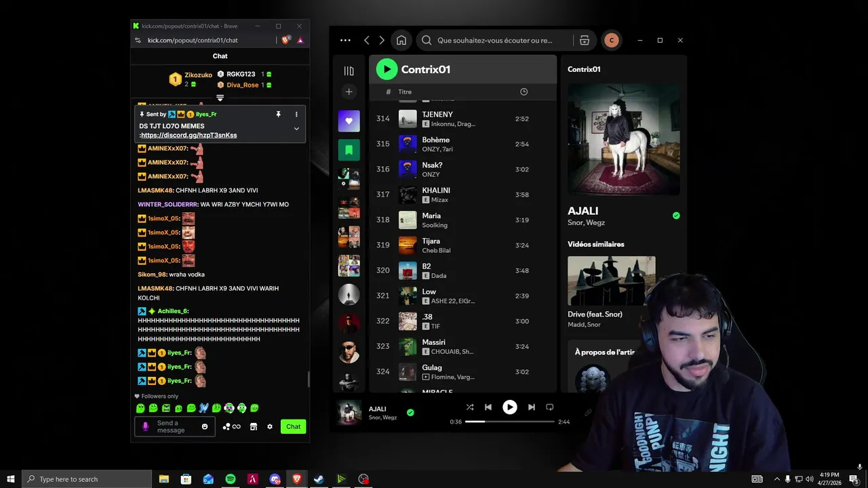Open the Discord invite link in pinned message
This screenshot has width=868, height=488.
pyautogui.click(x=189, y=136)
